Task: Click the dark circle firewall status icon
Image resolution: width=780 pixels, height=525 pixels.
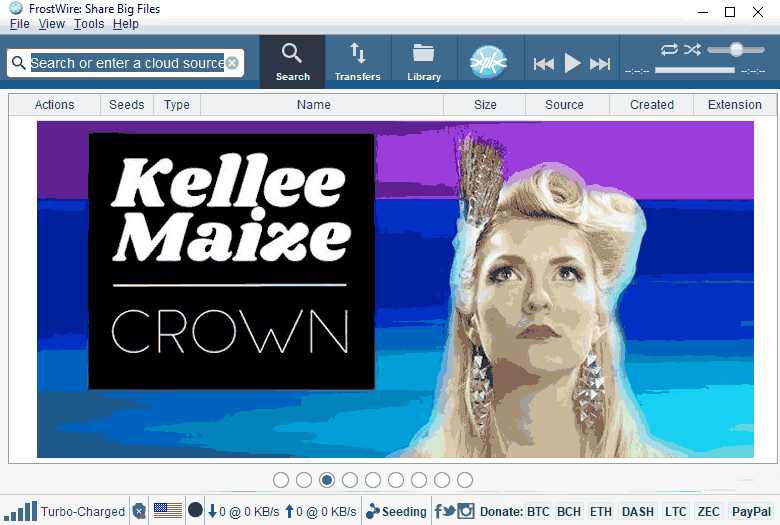Action: [x=195, y=510]
